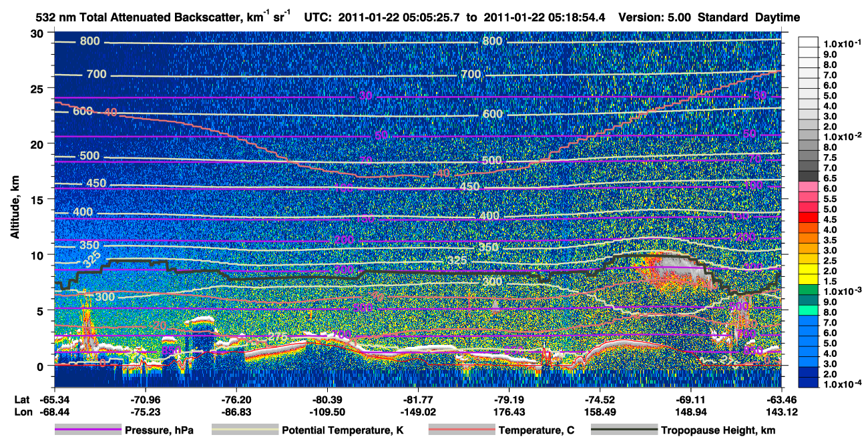Image resolution: width=868 pixels, height=445 pixels.
Task: Click colorbar label 1.0x10-1
Action: [843, 43]
